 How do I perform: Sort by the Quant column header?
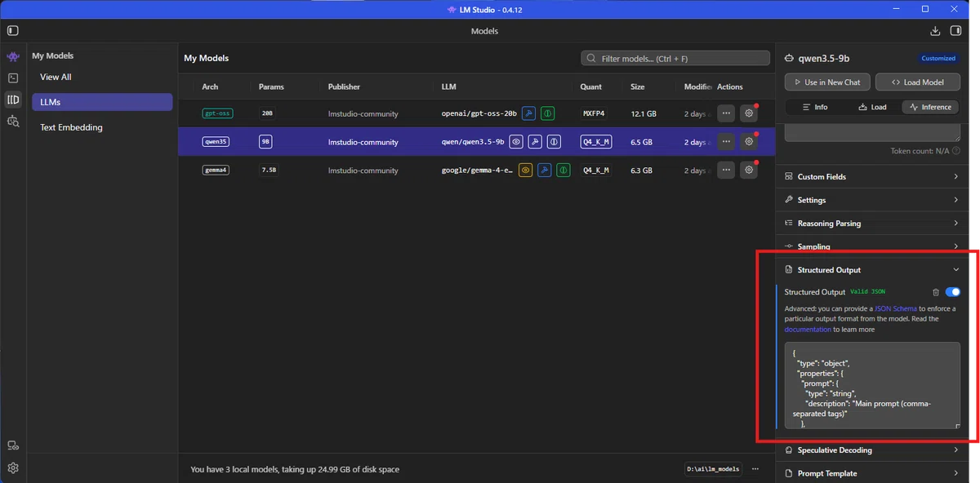591,86
